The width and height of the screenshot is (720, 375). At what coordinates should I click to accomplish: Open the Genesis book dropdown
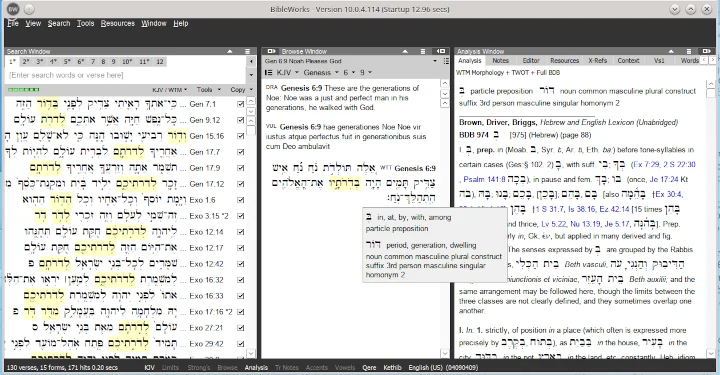point(321,73)
